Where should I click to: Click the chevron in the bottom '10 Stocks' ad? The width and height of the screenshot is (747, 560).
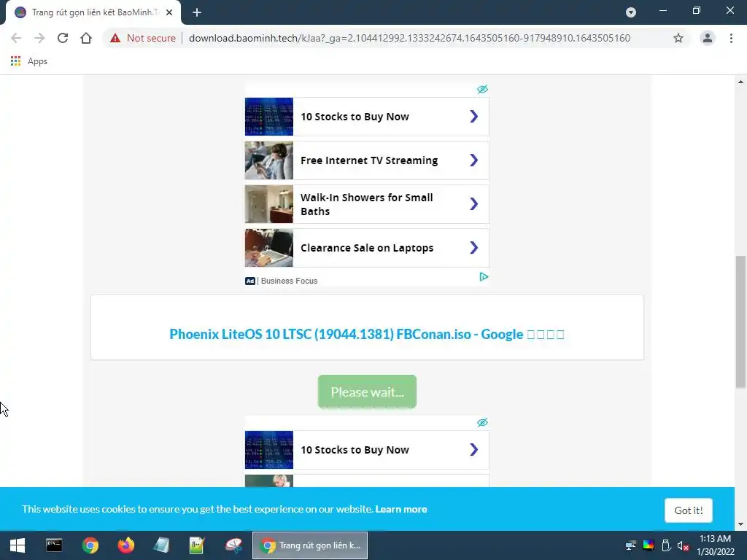point(473,450)
